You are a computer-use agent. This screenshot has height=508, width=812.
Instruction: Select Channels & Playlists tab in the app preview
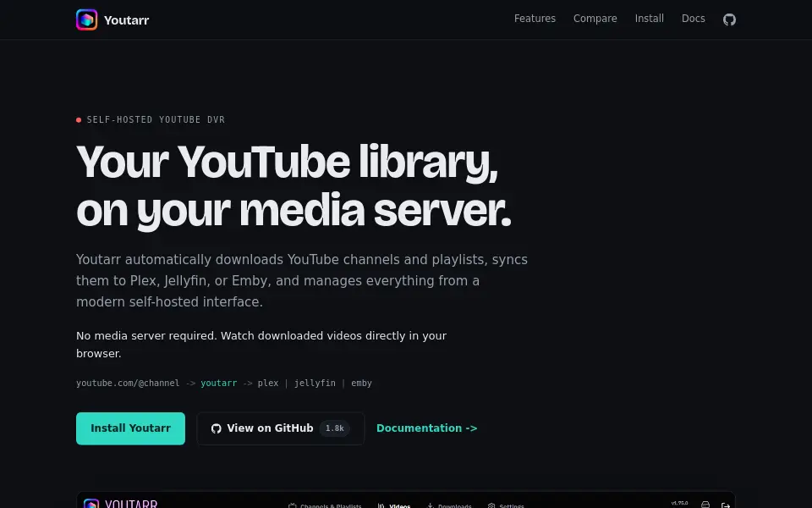(x=325, y=505)
